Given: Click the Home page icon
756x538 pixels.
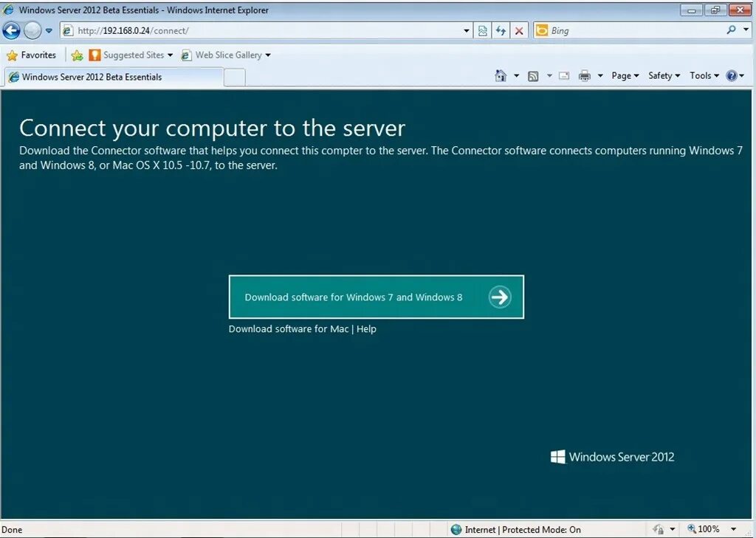Looking at the screenshot, I should [501, 76].
